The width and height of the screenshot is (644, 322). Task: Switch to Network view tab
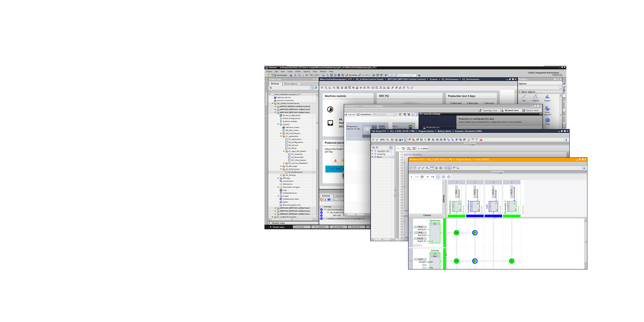[x=511, y=110]
